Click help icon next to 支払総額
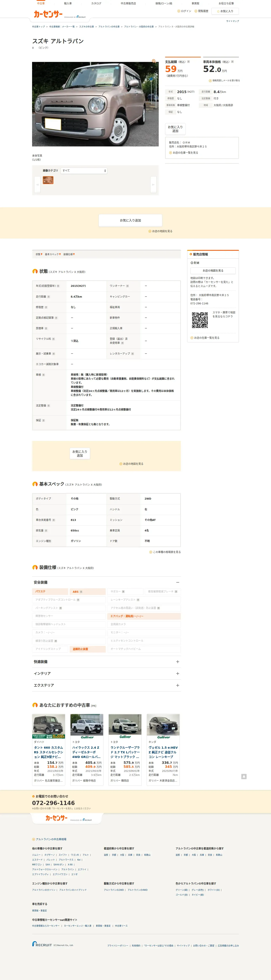The height and width of the screenshot is (980, 271). coord(188,62)
